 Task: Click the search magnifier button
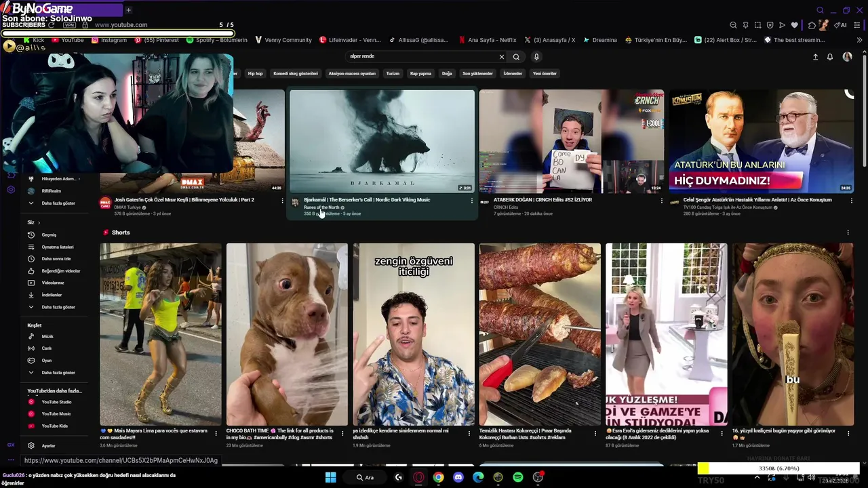point(516,57)
